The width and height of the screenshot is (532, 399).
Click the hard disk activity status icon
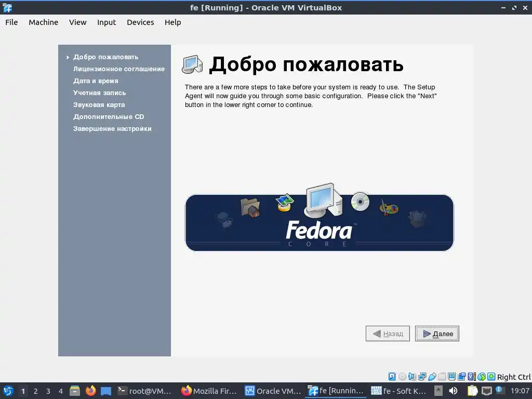point(392,376)
